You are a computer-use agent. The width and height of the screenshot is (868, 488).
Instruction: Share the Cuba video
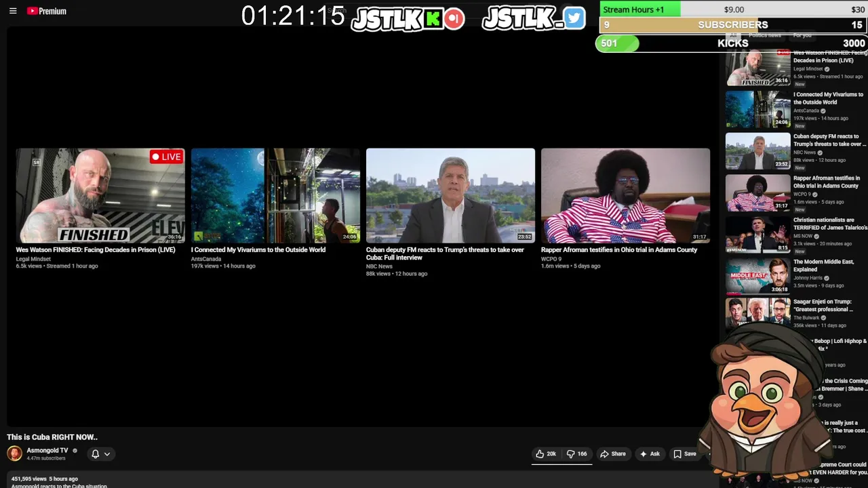click(x=613, y=454)
